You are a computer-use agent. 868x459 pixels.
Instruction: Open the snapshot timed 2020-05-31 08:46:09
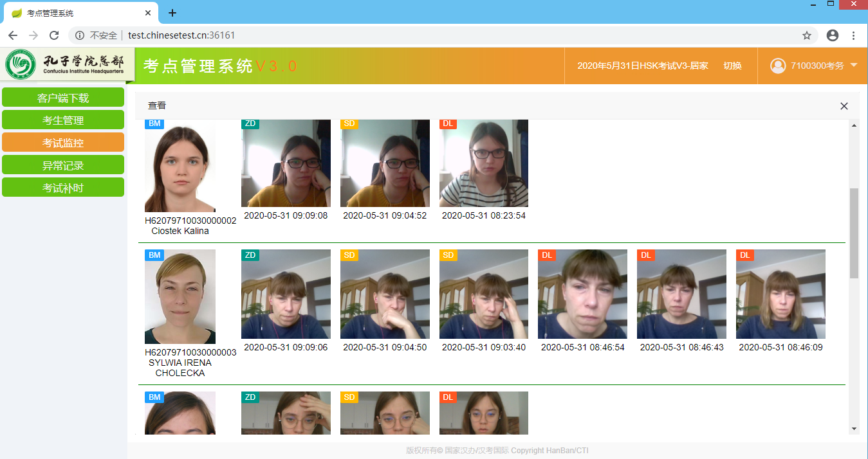pyautogui.click(x=780, y=294)
